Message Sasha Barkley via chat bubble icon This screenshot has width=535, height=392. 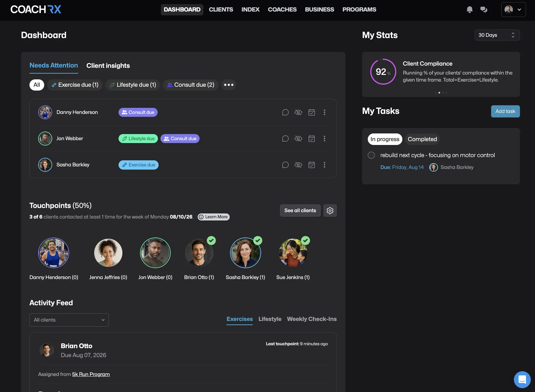[x=285, y=165]
